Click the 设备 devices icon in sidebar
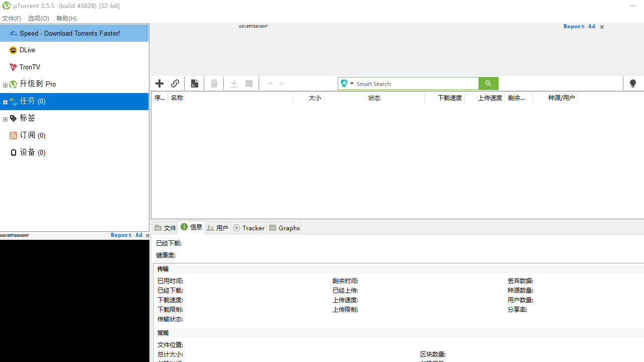Screen dimensions: 644x362 pos(13,152)
